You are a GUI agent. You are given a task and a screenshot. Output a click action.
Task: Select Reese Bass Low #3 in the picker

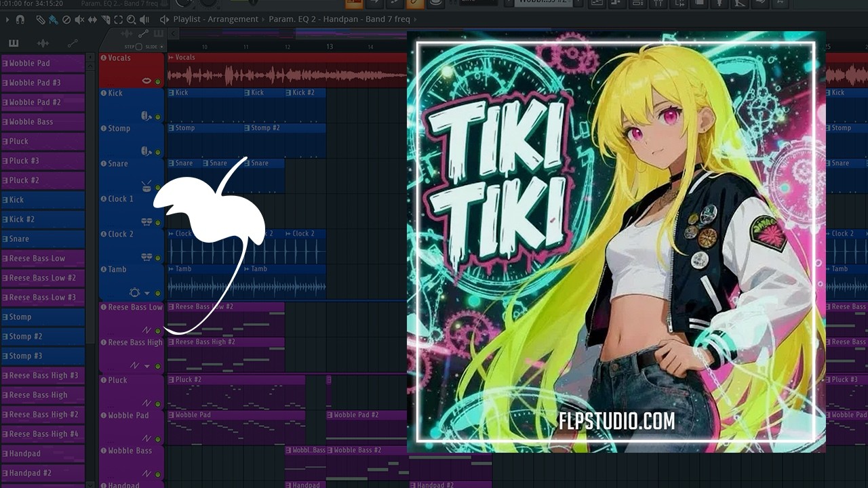pyautogui.click(x=43, y=298)
